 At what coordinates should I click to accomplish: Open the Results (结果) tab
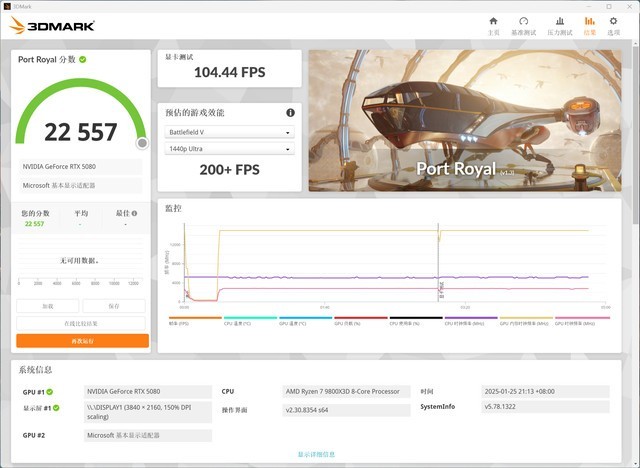click(x=590, y=26)
